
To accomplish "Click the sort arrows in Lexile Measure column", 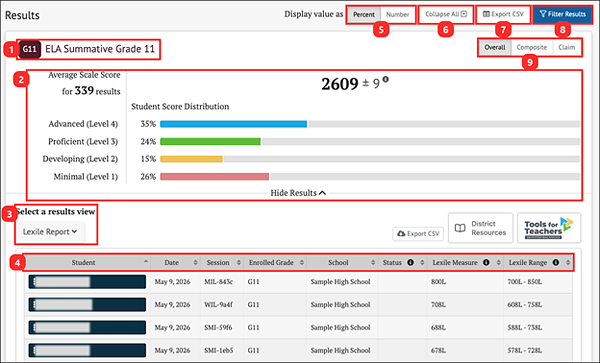I will coord(499,262).
